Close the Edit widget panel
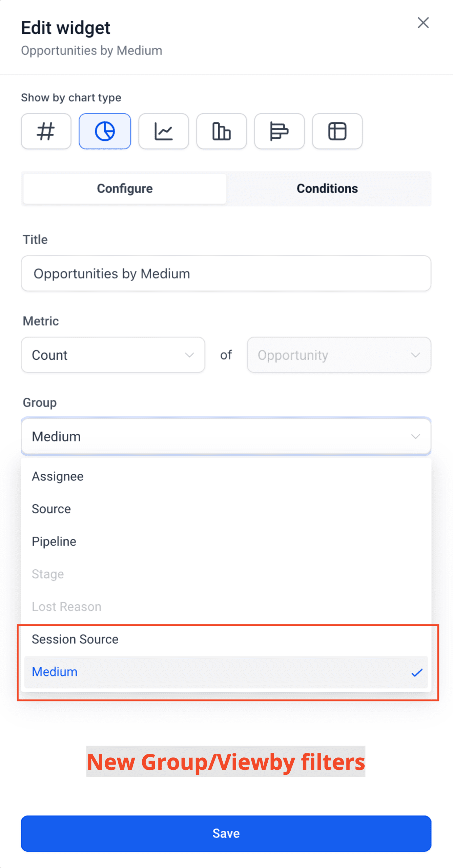The height and width of the screenshot is (868, 453). point(423,23)
